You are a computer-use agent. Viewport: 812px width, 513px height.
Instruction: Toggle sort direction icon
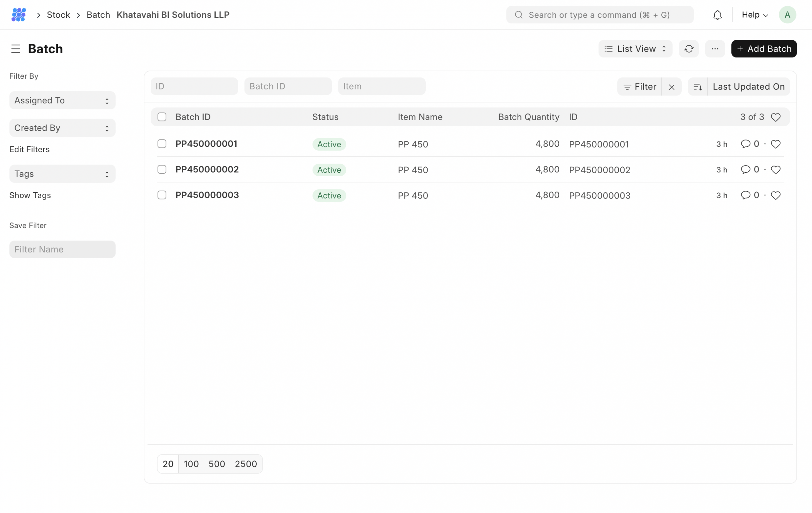click(x=697, y=87)
